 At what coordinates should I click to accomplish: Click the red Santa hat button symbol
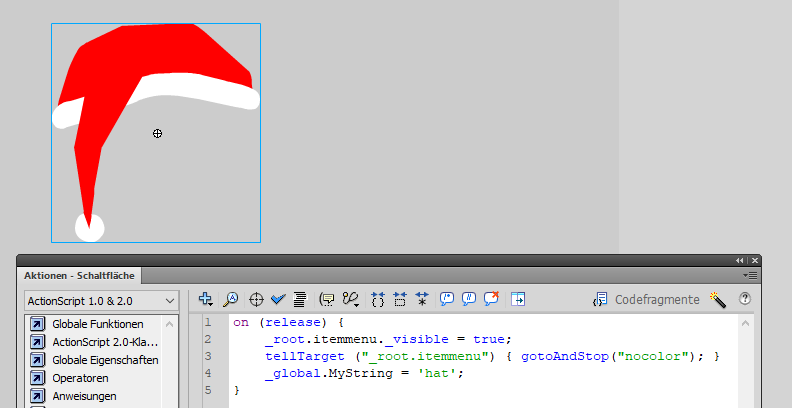click(150, 80)
